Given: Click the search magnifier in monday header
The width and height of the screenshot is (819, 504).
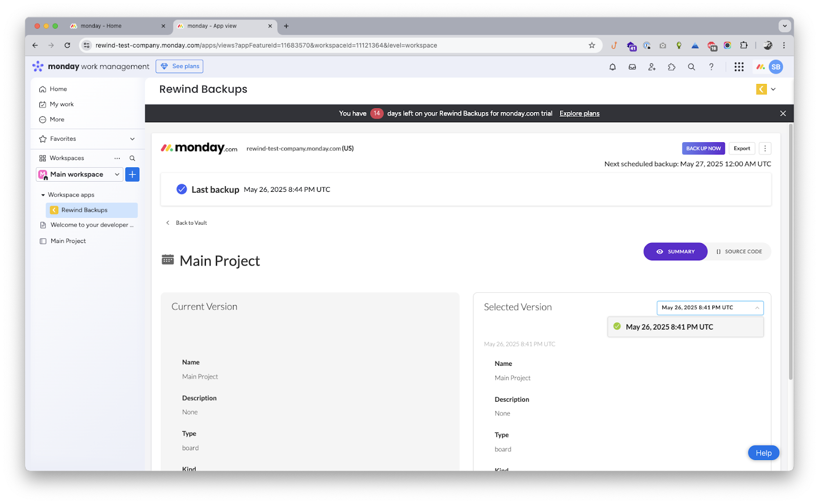Looking at the screenshot, I should [x=692, y=67].
